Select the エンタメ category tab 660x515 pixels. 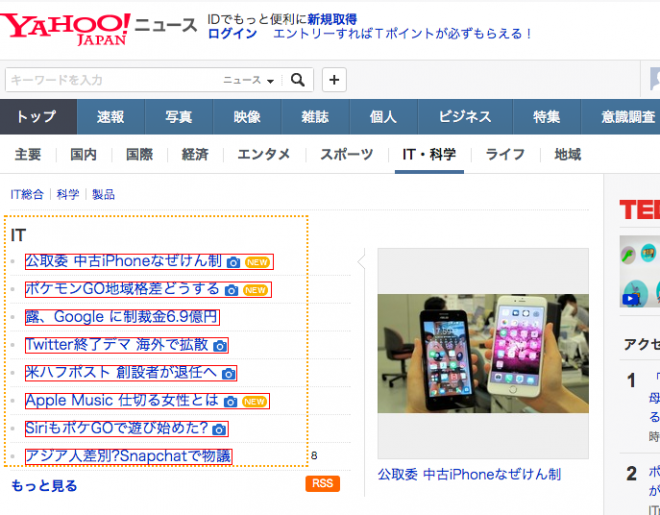(x=264, y=154)
